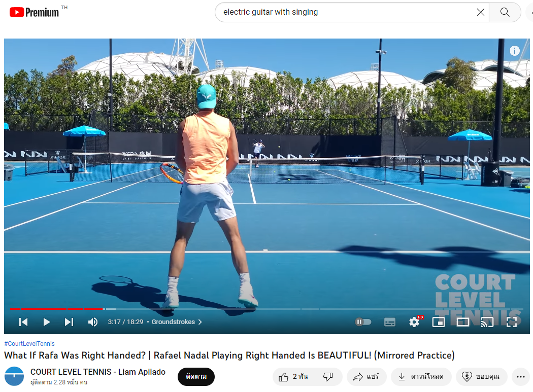Skip to the next video

(69, 322)
